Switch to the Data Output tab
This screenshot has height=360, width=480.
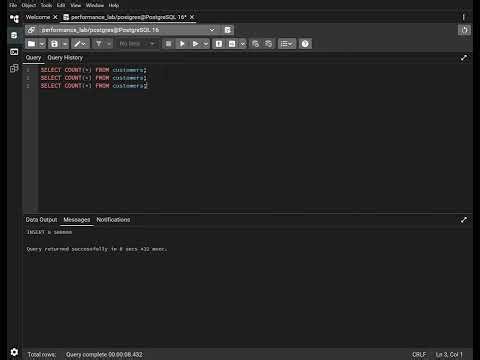pyautogui.click(x=41, y=220)
